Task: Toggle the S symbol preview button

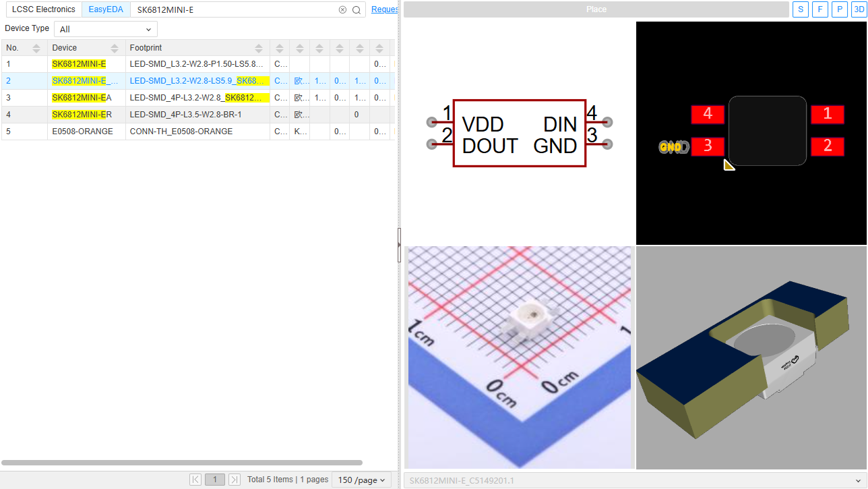Action: [x=801, y=9]
